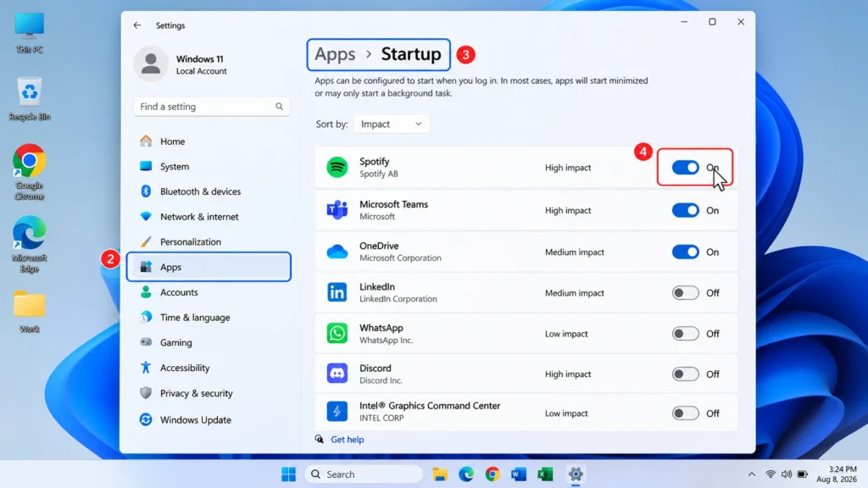Open File Explorer from taskbar
Viewport: 868px width, 488px height.
coord(440,474)
